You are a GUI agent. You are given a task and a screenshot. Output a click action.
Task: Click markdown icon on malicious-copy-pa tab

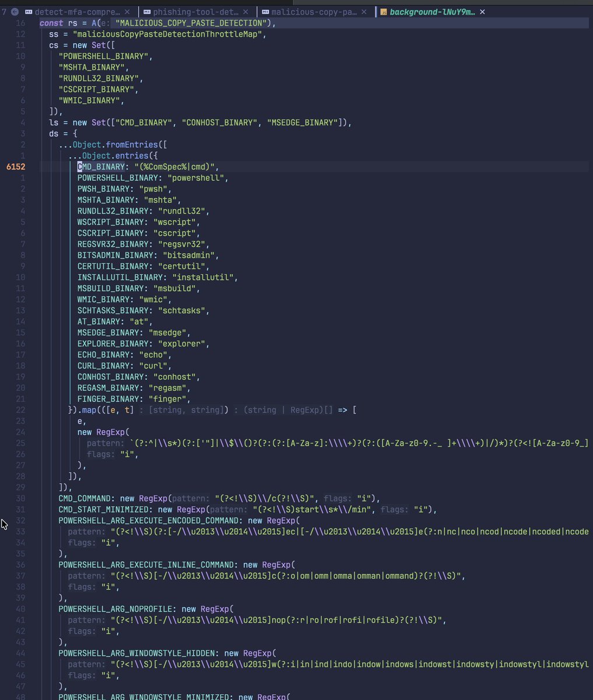(x=266, y=12)
